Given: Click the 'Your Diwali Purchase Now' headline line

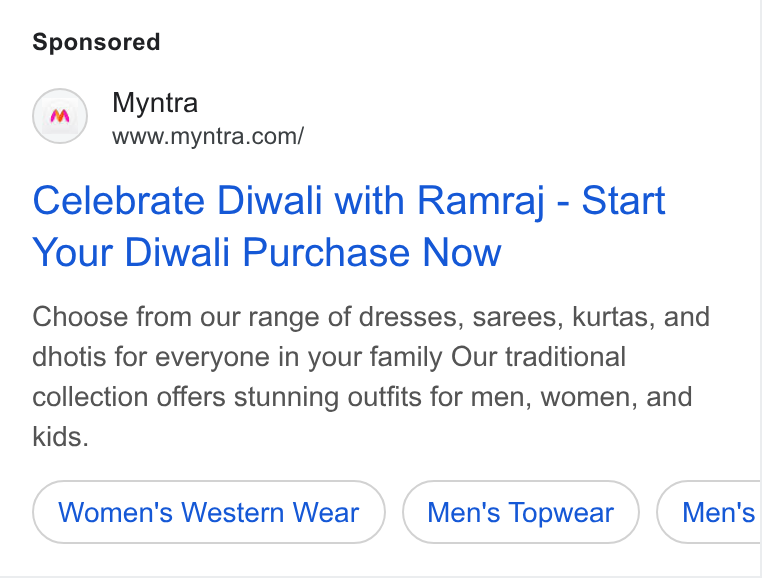Looking at the screenshot, I should pyautogui.click(x=266, y=252).
